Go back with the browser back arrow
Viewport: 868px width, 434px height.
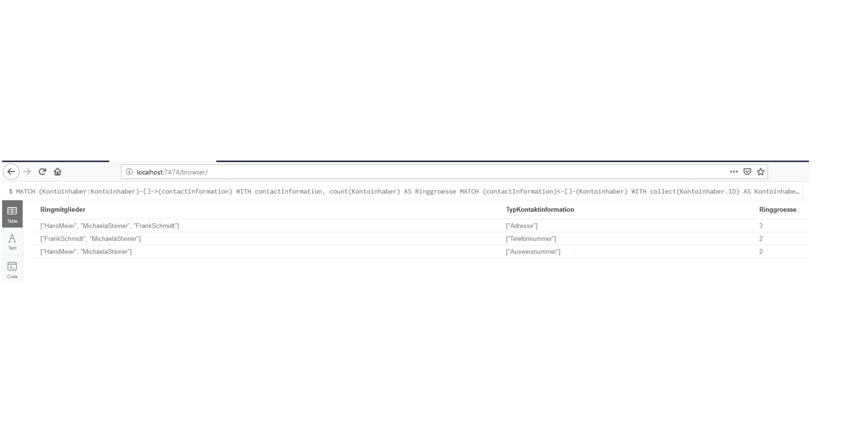click(x=11, y=172)
